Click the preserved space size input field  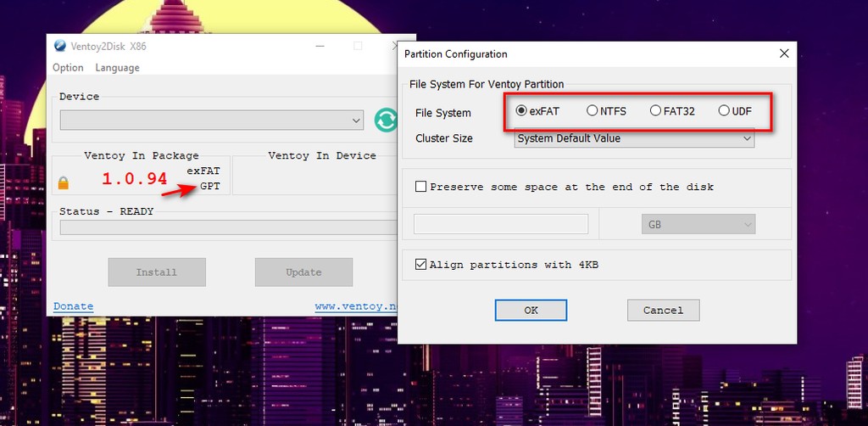(x=501, y=224)
